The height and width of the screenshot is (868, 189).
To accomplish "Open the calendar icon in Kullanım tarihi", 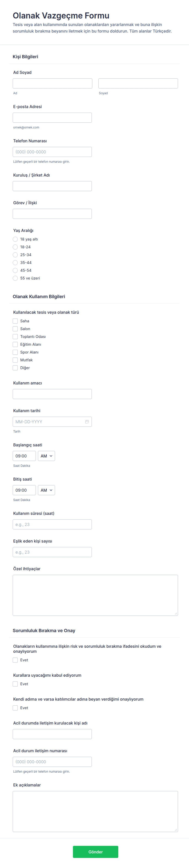I will [87, 422].
